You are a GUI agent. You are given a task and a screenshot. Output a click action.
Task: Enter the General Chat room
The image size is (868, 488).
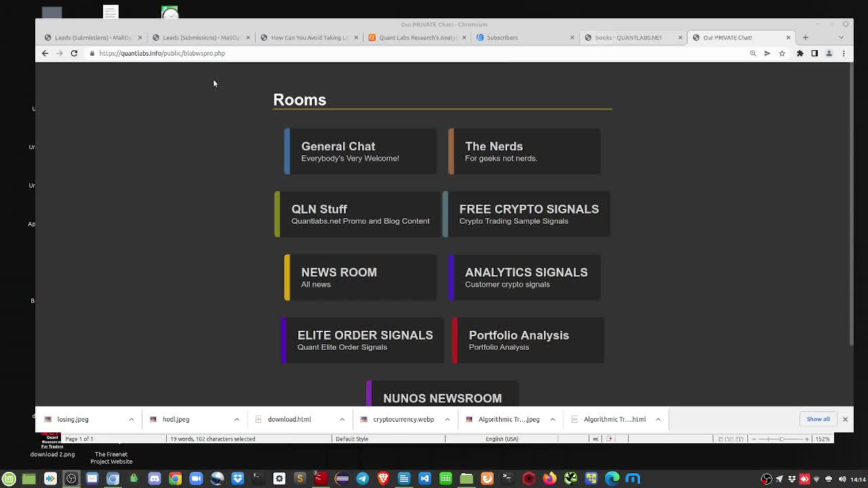(x=360, y=151)
